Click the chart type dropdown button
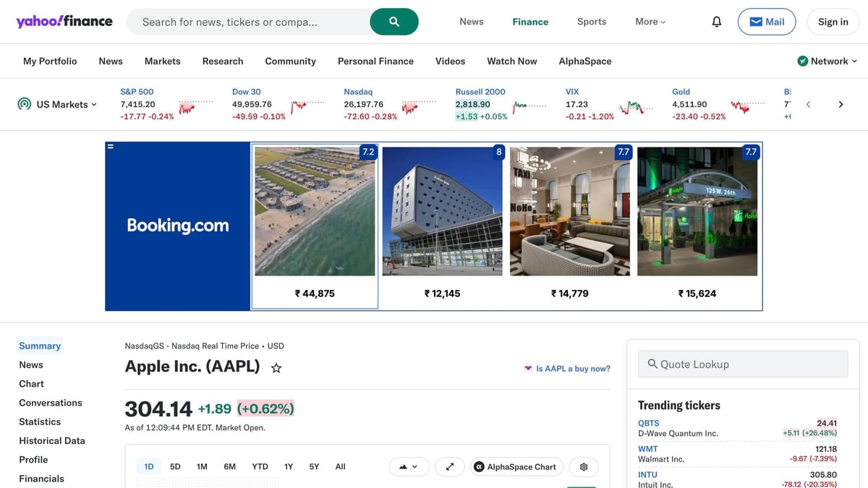The image size is (868, 488). tap(409, 467)
